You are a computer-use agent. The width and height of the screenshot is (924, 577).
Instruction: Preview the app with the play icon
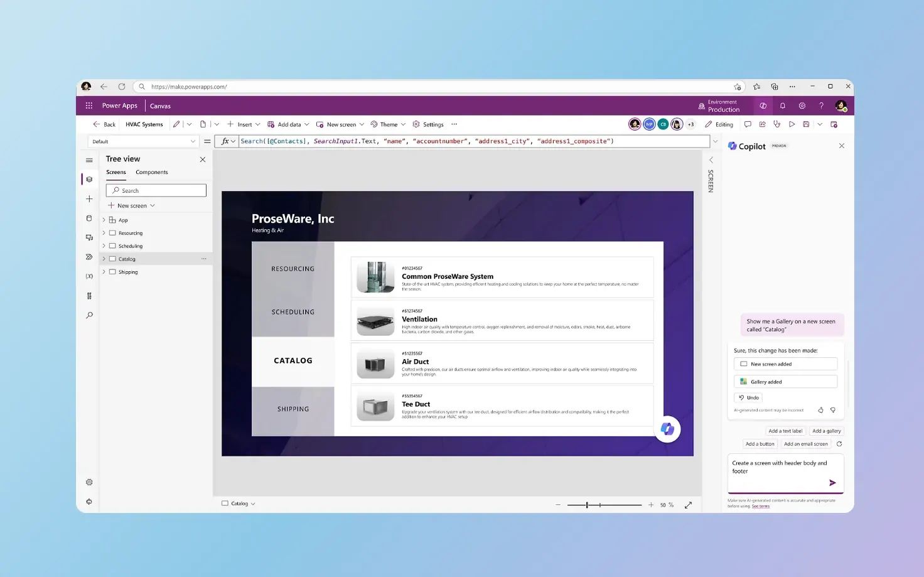pyautogui.click(x=792, y=124)
